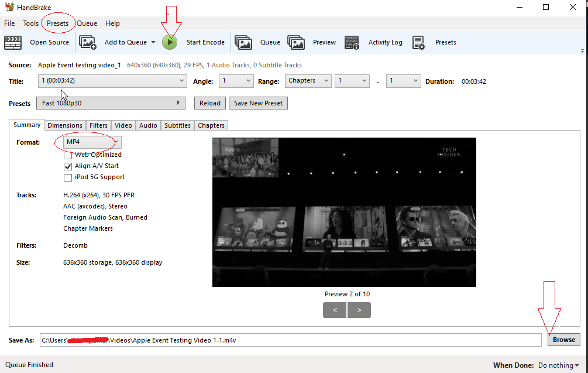Click the Open Source toolbar icon
Screen dimensions: 588x373
coord(13,42)
